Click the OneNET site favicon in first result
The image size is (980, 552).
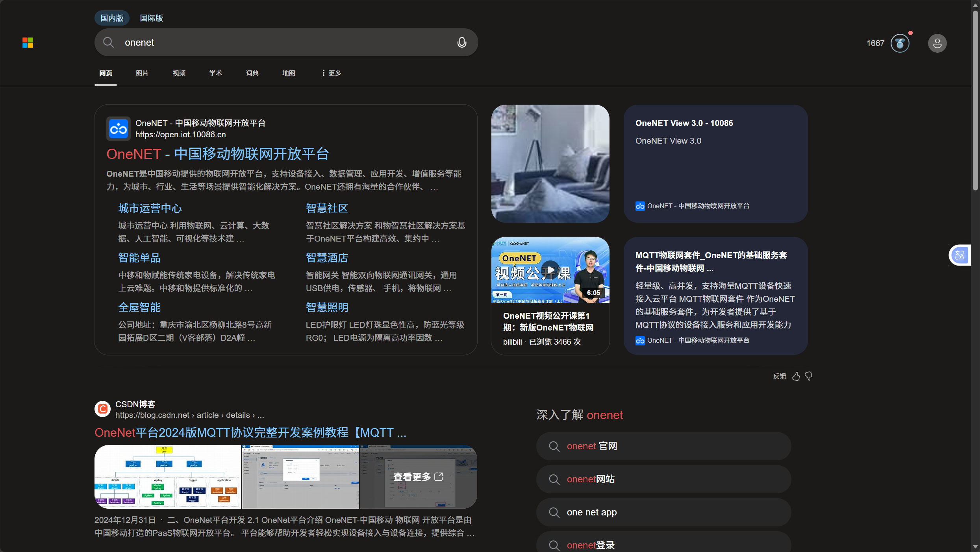pyautogui.click(x=119, y=129)
